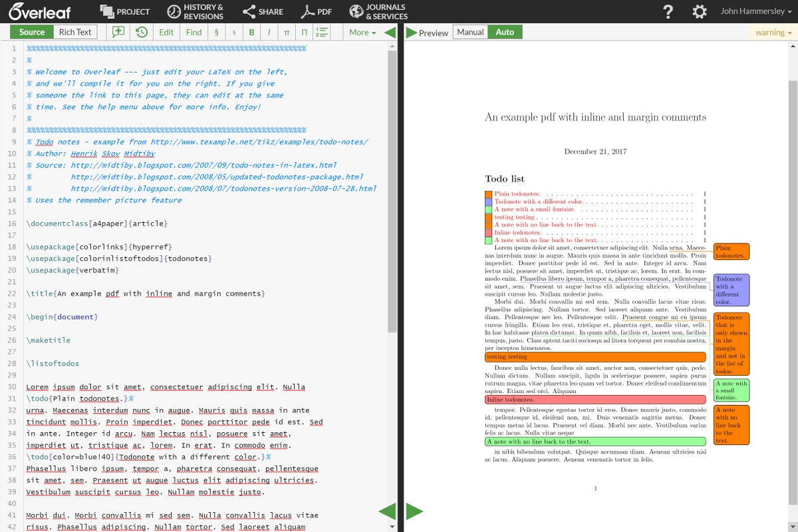
Task: Expand the warning dropdown
Action: tap(771, 31)
